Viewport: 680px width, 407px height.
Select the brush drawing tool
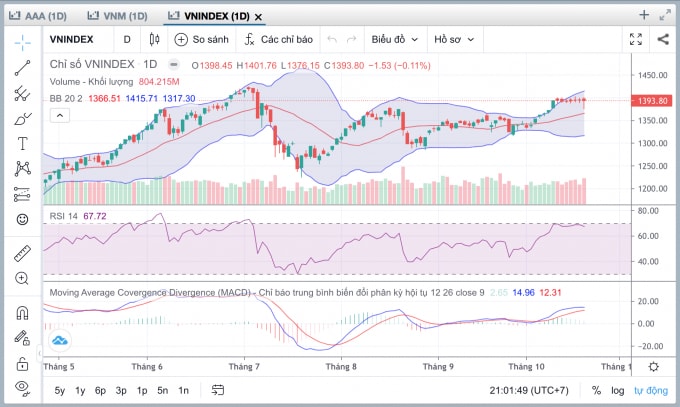[23, 118]
